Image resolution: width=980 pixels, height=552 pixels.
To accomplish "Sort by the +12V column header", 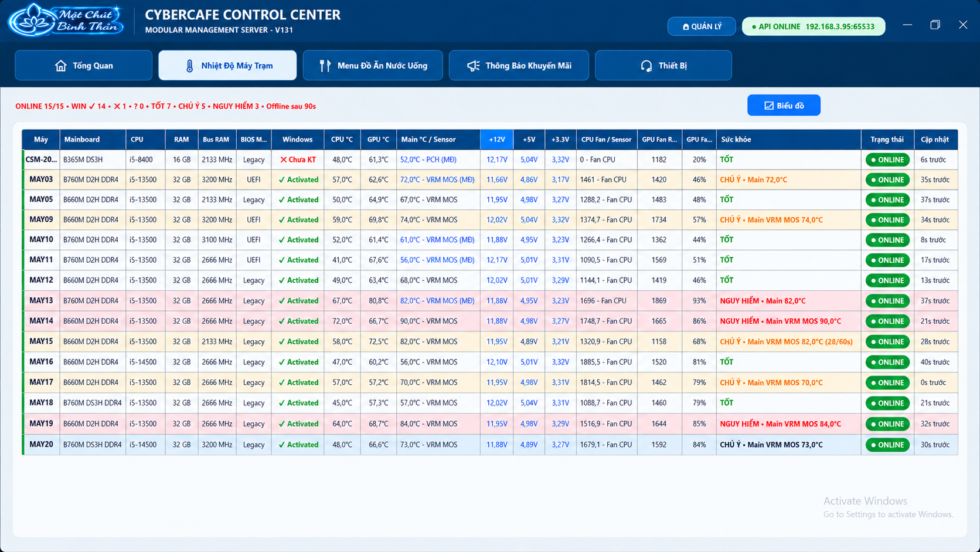I will click(497, 140).
